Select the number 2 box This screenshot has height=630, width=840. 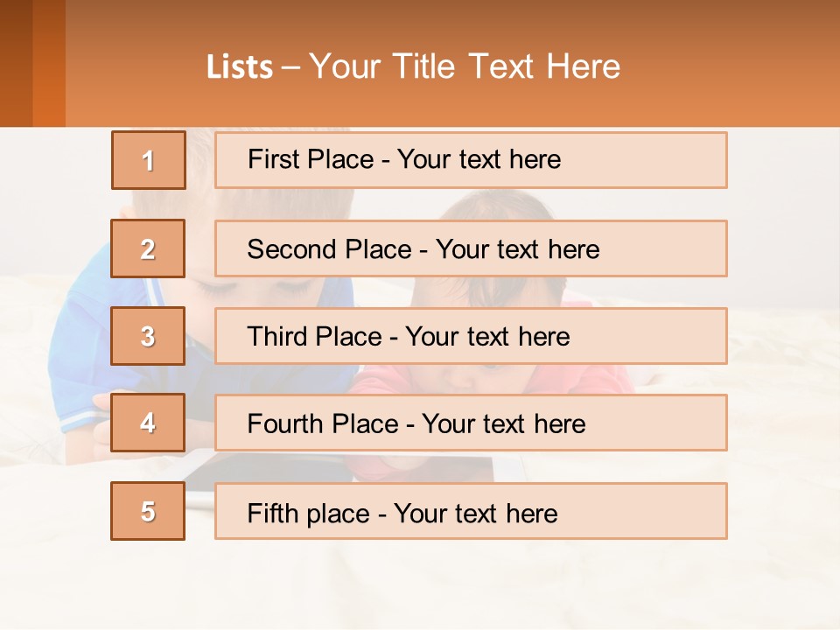click(148, 248)
